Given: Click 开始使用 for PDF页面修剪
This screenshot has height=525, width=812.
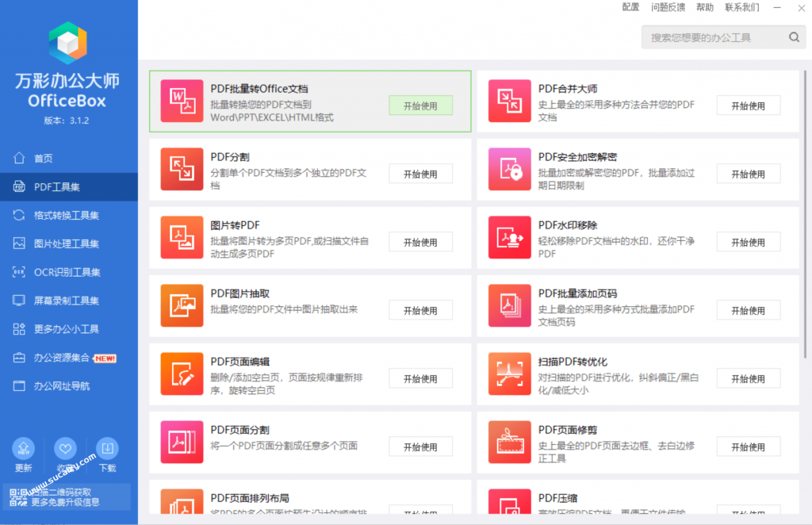Looking at the screenshot, I should 749,446.
